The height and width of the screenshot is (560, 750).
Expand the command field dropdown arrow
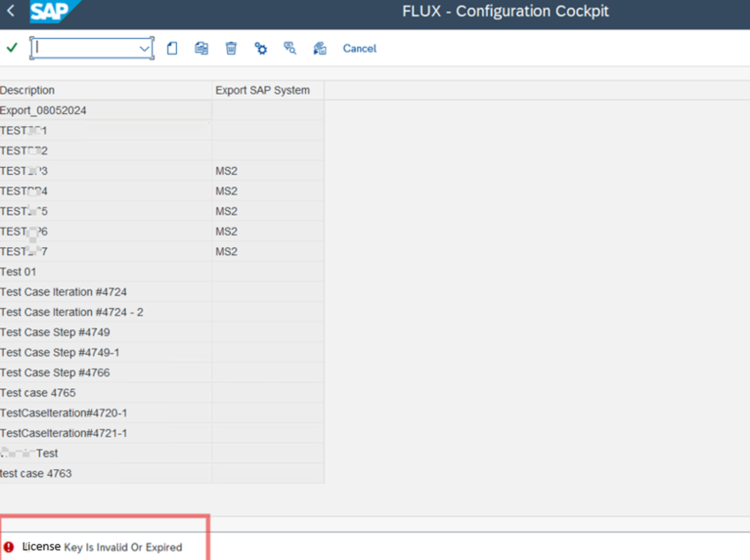click(x=145, y=49)
